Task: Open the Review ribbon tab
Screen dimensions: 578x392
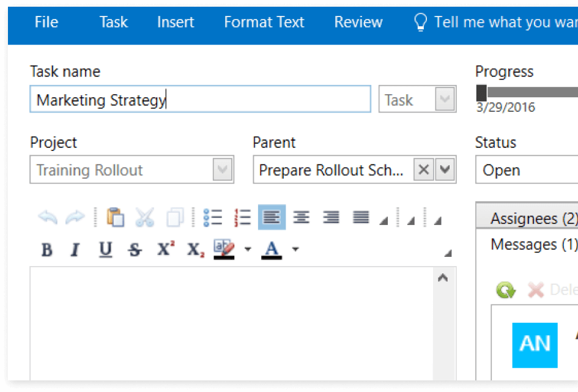Action: point(358,22)
